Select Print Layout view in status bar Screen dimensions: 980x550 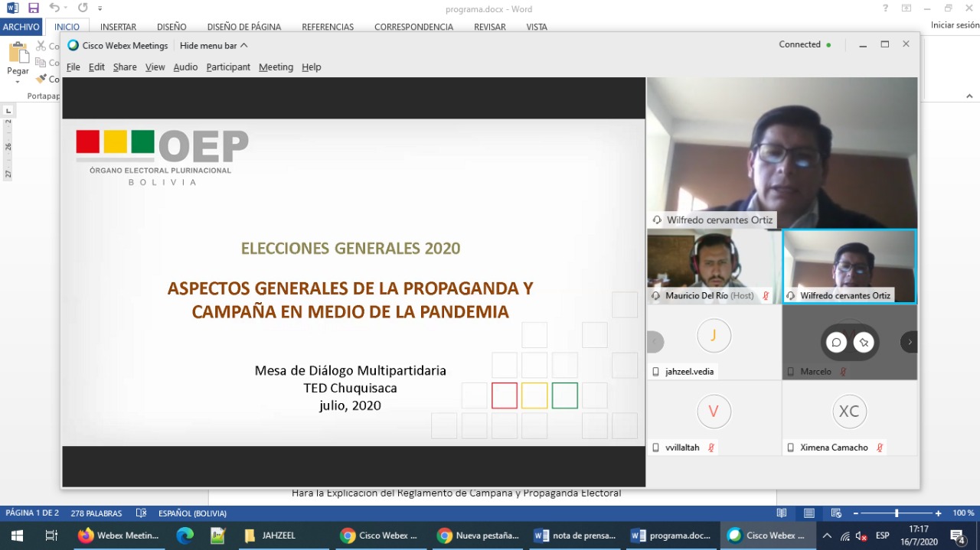[809, 513]
